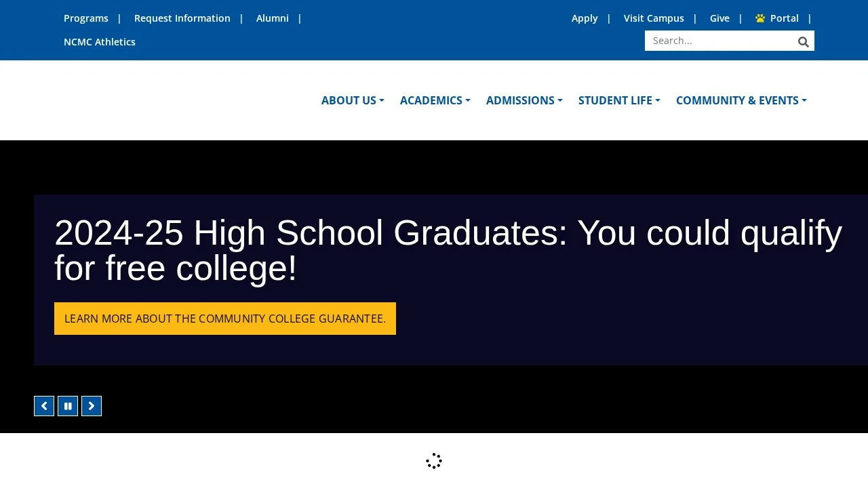
Task: Learn more about the Community College Guarantee
Action: (x=225, y=319)
